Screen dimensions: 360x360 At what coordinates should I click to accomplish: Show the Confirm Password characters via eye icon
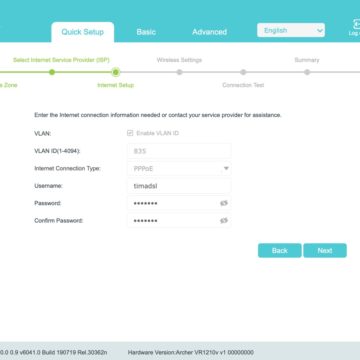224,220
